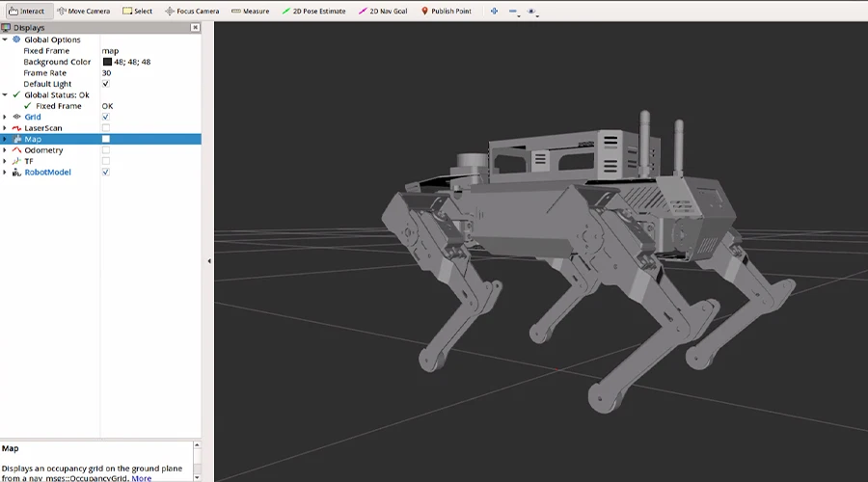Select the Grid row label
Screen dimensions: 868x482
click(33, 117)
